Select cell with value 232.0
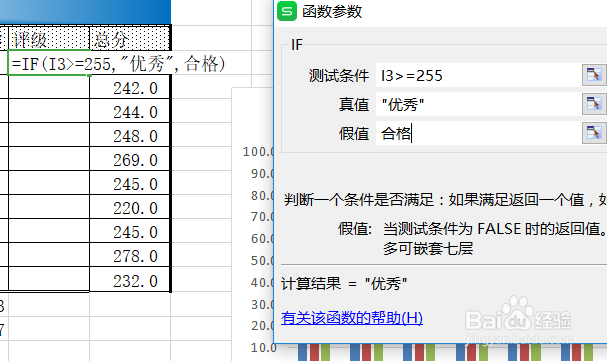Screen dimensions: 607x361 (x=130, y=279)
